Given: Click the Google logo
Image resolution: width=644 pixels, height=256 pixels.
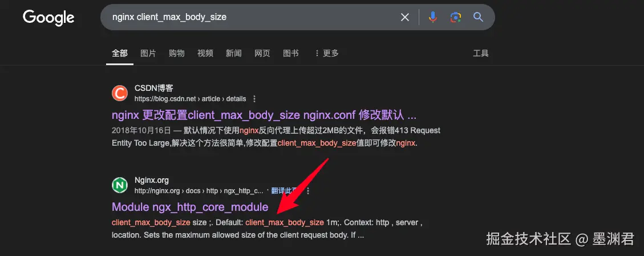Looking at the screenshot, I should click(48, 18).
